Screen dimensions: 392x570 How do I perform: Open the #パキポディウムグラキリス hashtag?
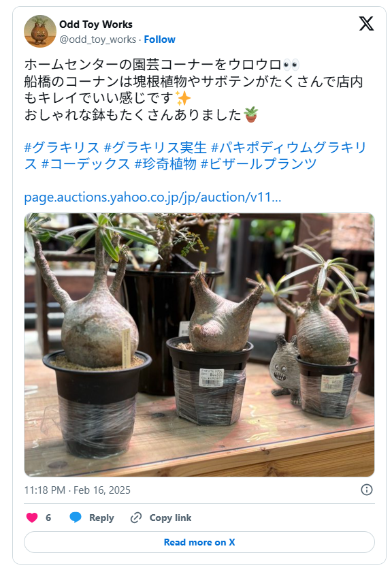pyautogui.click(x=196, y=155)
